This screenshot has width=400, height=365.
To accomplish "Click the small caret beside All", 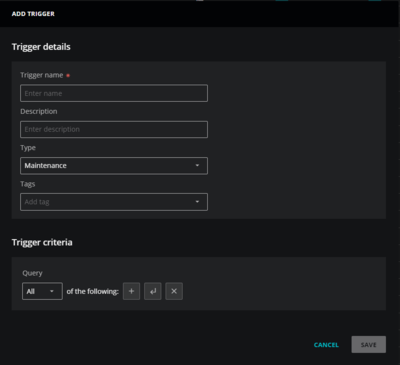I will click(52, 291).
